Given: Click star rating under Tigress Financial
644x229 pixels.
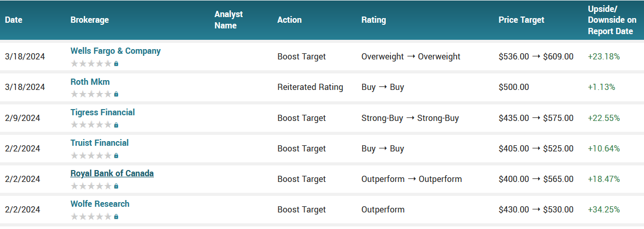Looking at the screenshot, I should (91, 125).
